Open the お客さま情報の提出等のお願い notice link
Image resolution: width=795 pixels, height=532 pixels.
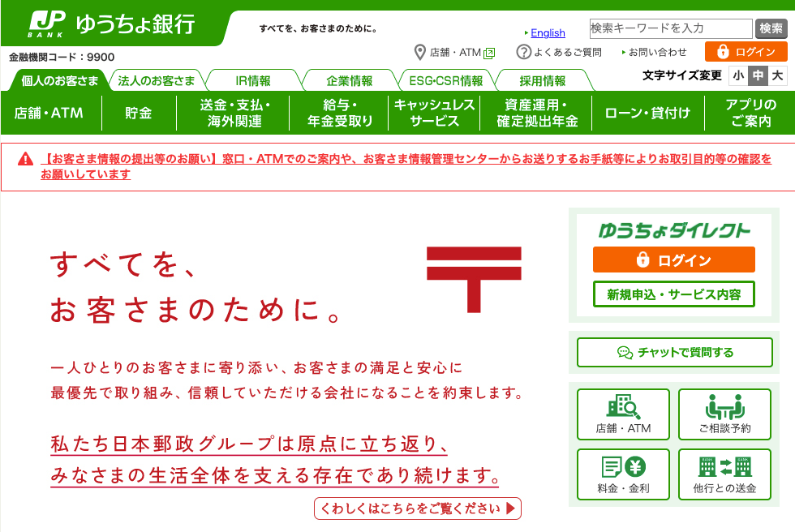point(406,166)
